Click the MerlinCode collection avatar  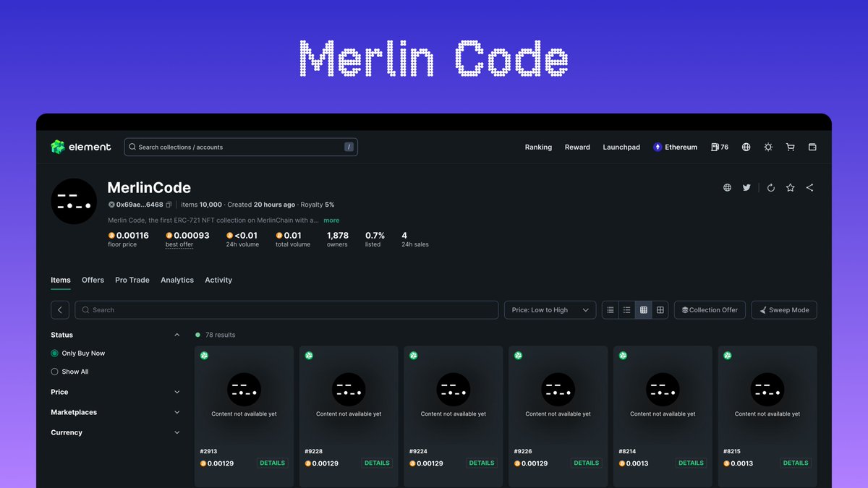[x=74, y=201]
